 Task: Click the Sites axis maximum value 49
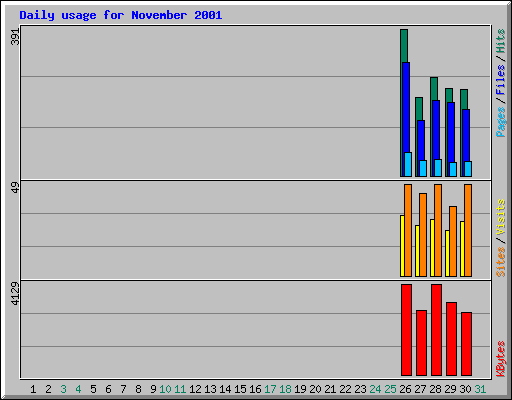pyautogui.click(x=15, y=187)
